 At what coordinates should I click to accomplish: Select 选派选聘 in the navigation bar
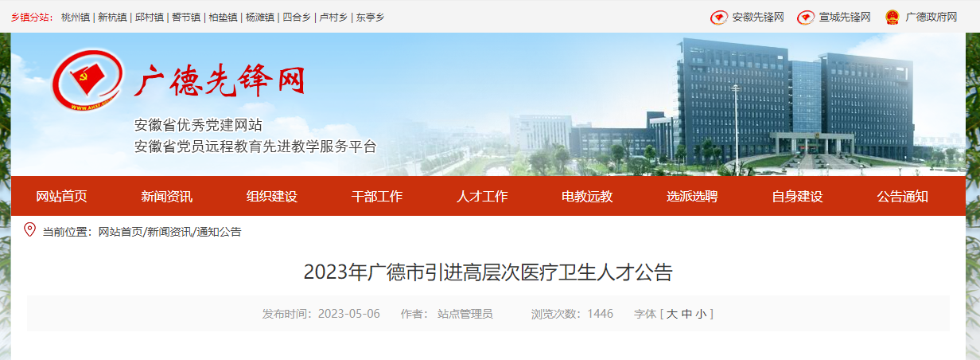pos(692,197)
